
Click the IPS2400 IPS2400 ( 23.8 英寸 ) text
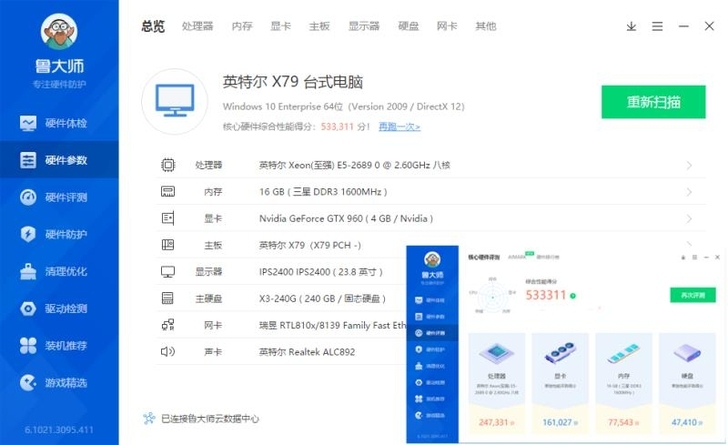click(321, 272)
